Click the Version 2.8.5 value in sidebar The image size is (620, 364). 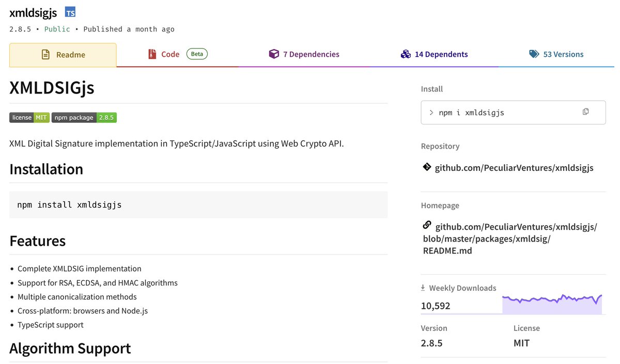pyautogui.click(x=431, y=343)
